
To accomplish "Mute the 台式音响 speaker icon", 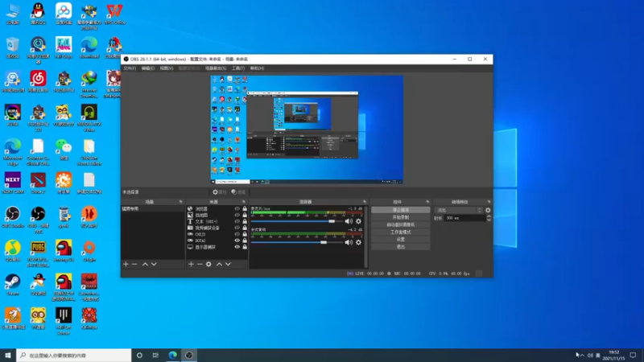I will point(349,243).
